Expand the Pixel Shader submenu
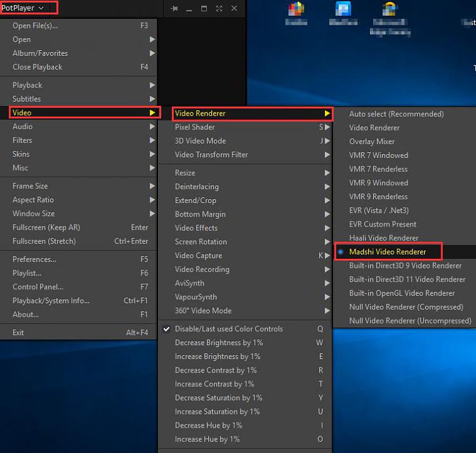Viewport: 476px width, 453px height. 195,127
